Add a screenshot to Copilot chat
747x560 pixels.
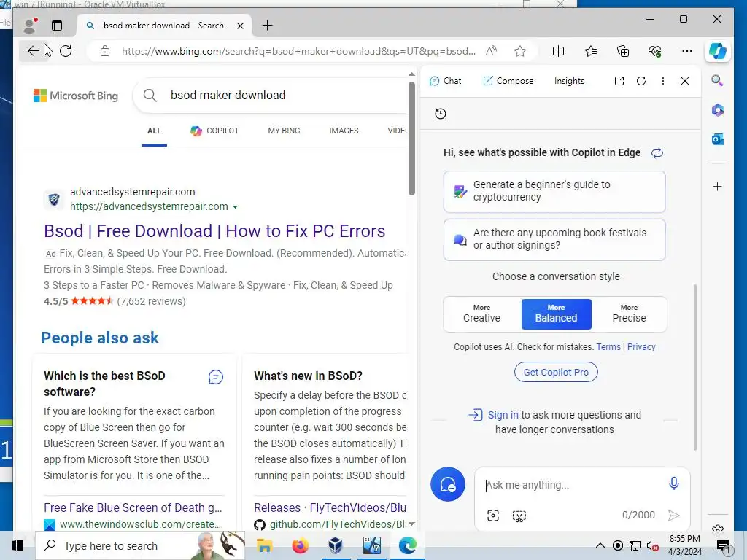tap(493, 516)
